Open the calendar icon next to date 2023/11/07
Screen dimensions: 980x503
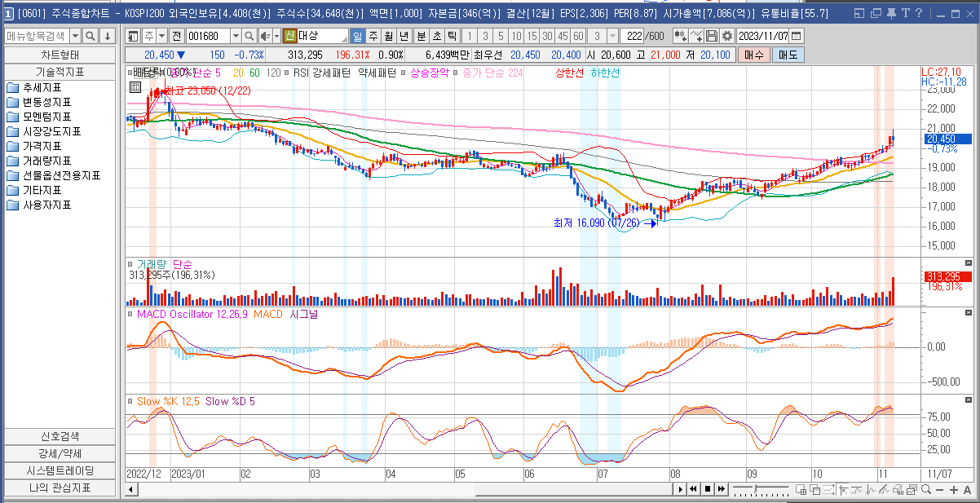click(x=796, y=36)
